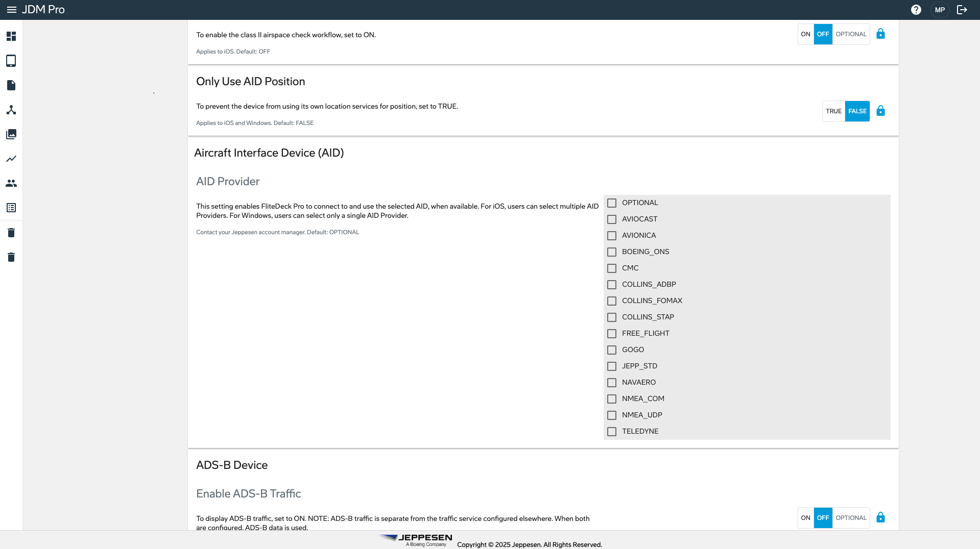This screenshot has width=980, height=549.
Task: Set Only Use AID Position to TRUE
Action: [x=833, y=111]
